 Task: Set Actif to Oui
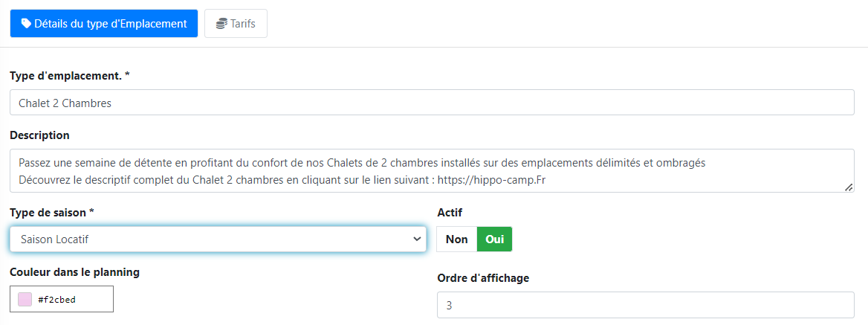tap(494, 239)
